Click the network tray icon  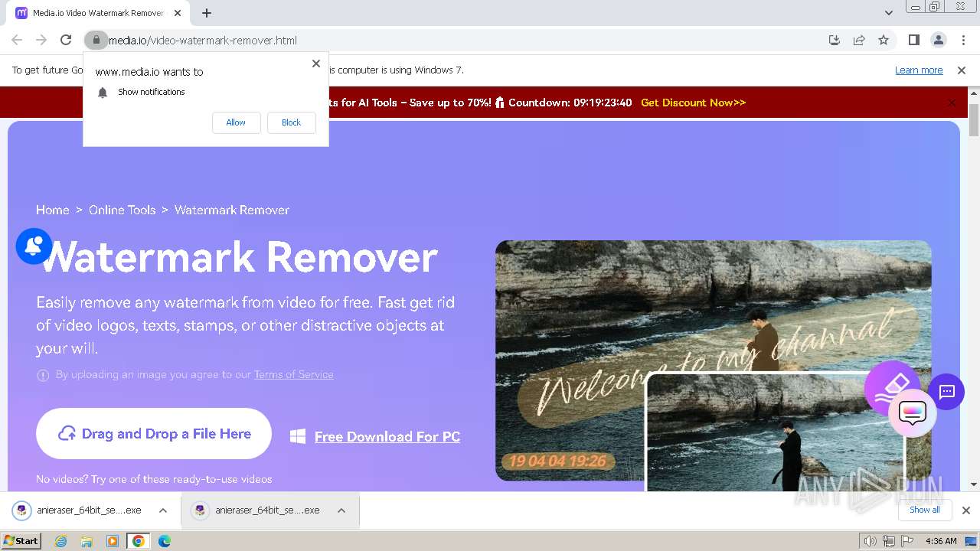pyautogui.click(x=888, y=541)
